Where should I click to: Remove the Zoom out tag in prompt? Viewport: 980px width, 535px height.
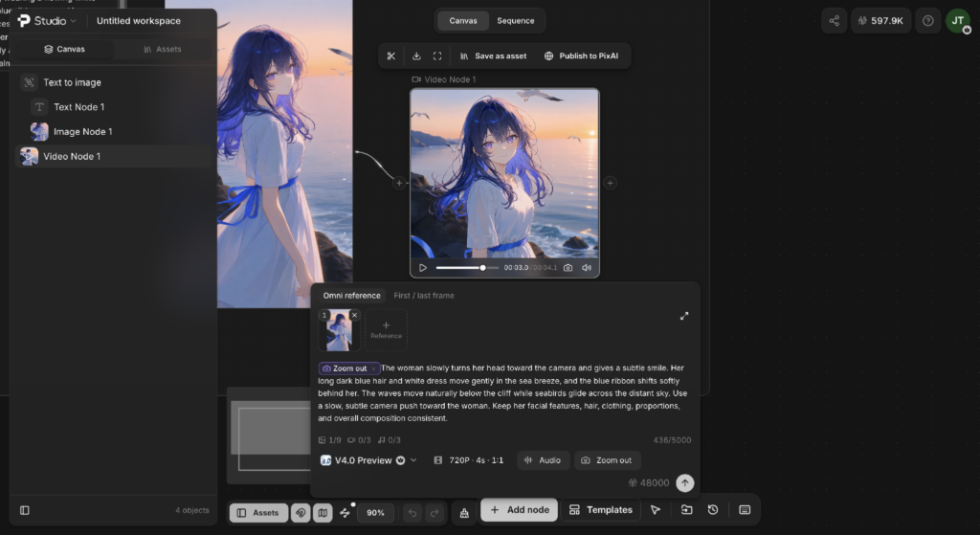[374, 368]
